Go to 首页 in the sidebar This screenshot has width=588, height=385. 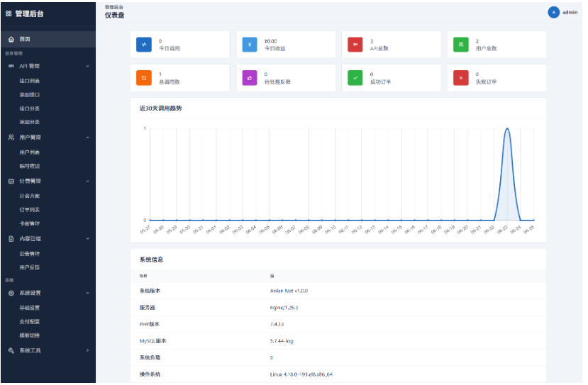48,40
